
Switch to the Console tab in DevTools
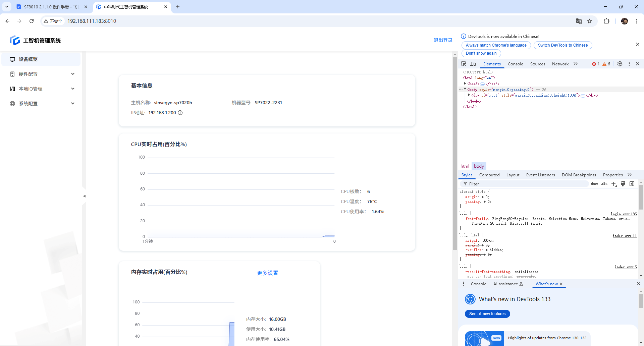[x=515, y=64]
